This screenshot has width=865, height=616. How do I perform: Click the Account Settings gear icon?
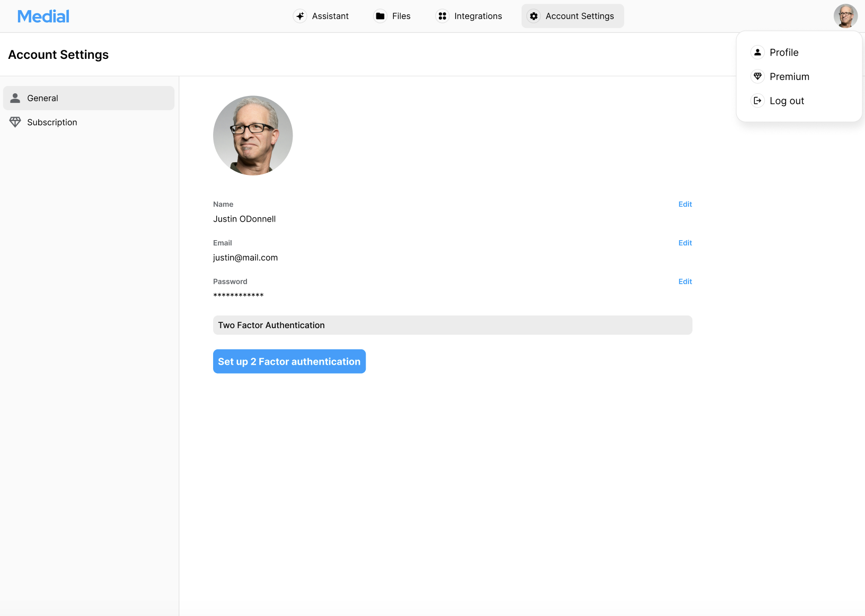click(x=534, y=16)
